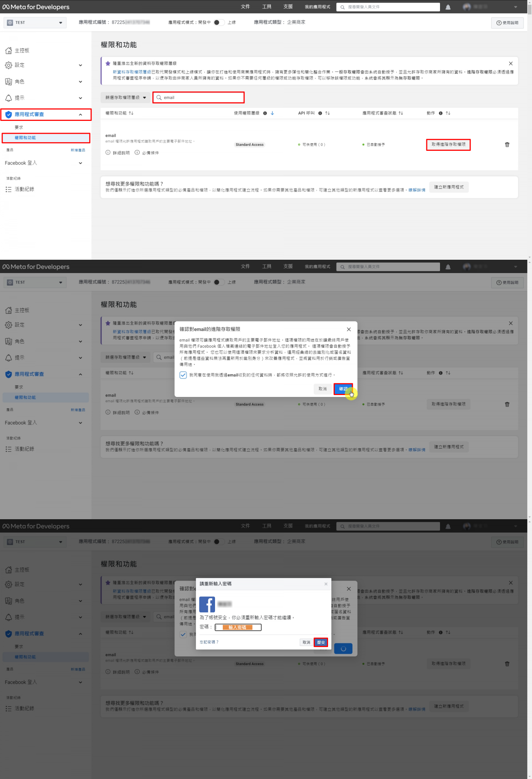Click the 主控板 home icon in the undimmed sidebar
The width and height of the screenshot is (532, 779).
(8, 51)
